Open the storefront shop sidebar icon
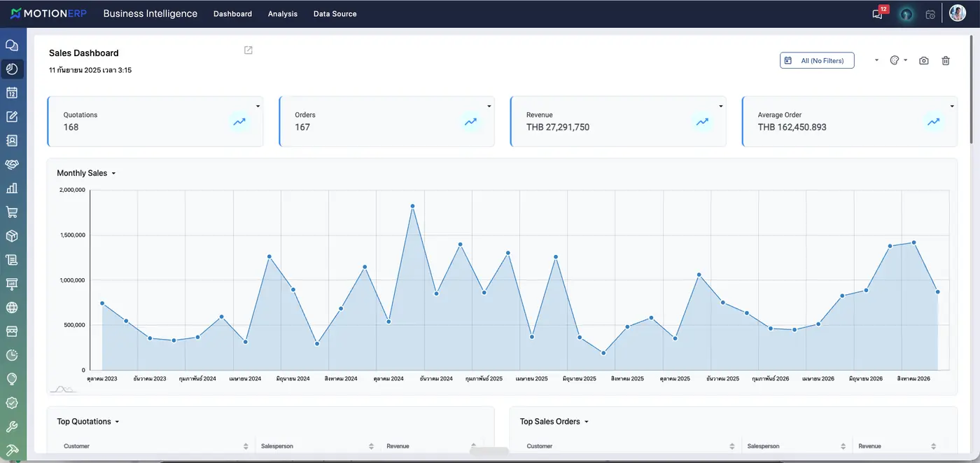980x463 pixels. [12, 331]
